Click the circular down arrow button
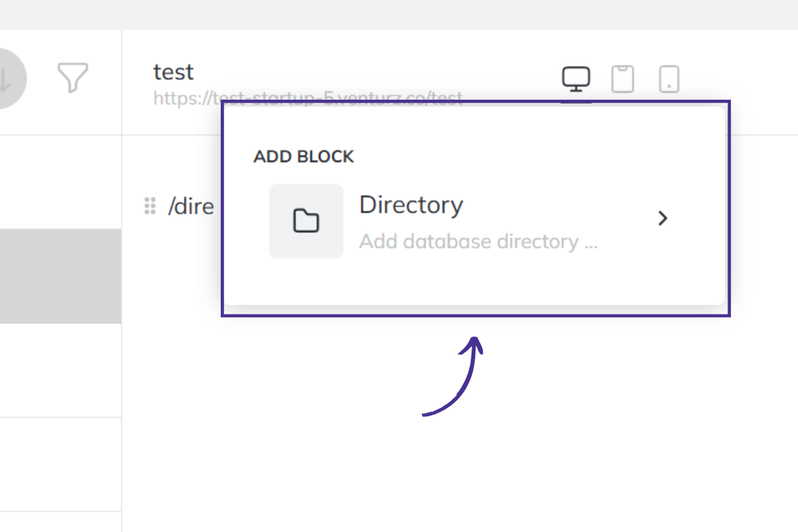 pyautogui.click(x=7, y=78)
